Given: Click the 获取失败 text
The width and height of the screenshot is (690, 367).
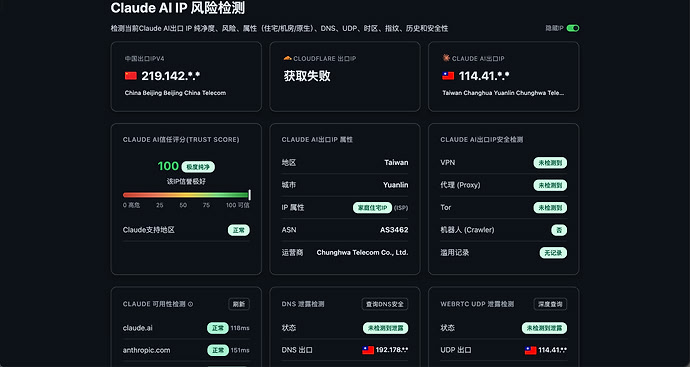Looking at the screenshot, I should pyautogui.click(x=307, y=76).
